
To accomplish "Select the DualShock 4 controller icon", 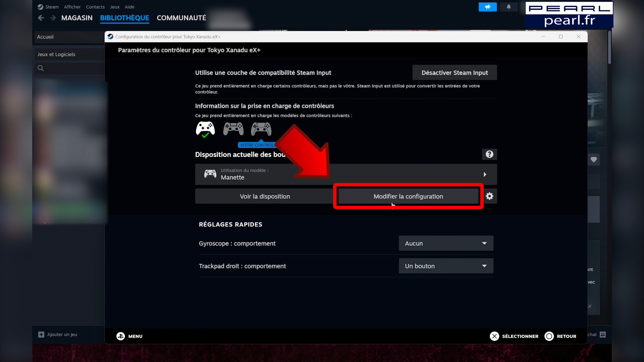I will 233,129.
